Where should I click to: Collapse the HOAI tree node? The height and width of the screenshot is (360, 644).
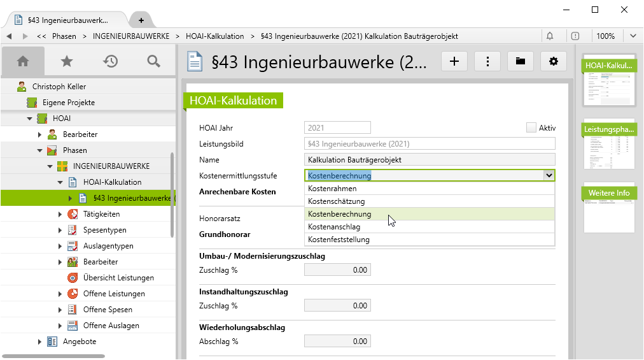click(29, 119)
